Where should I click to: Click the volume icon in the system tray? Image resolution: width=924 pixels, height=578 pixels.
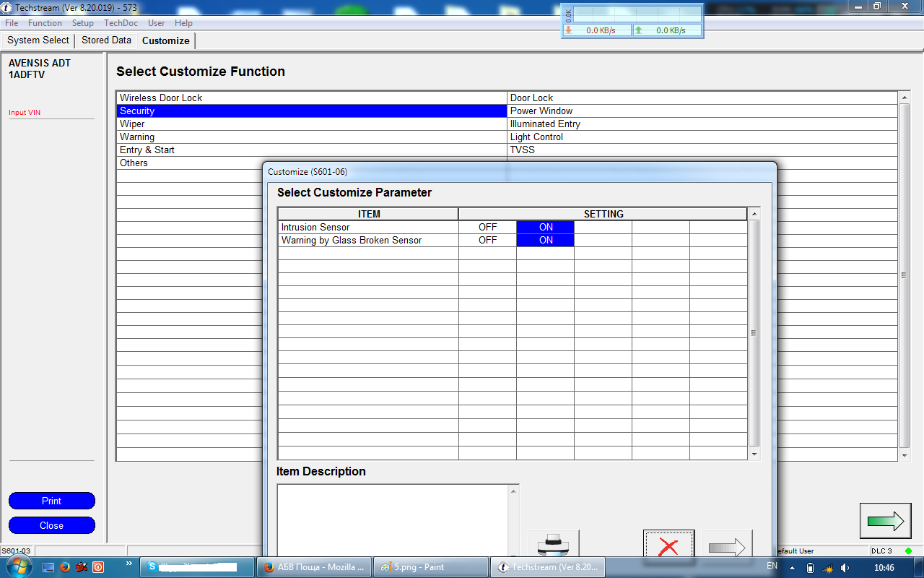pos(845,568)
